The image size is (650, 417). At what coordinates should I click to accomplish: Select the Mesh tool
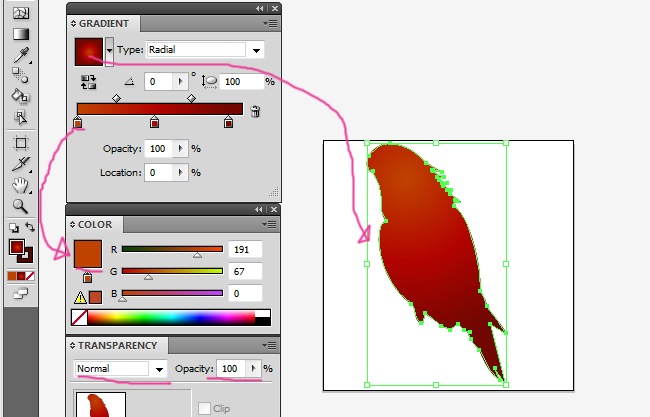click(x=20, y=12)
